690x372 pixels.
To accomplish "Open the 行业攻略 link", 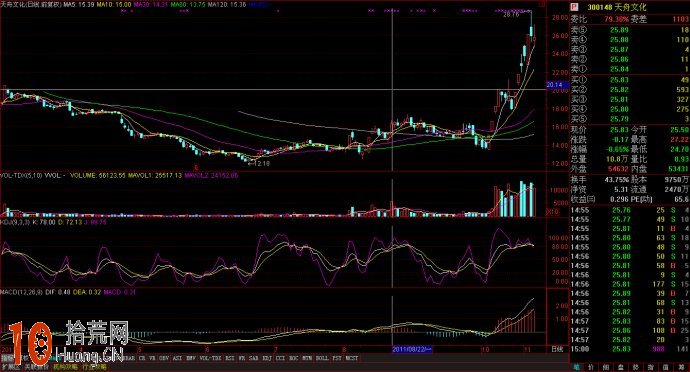I will [94, 367].
